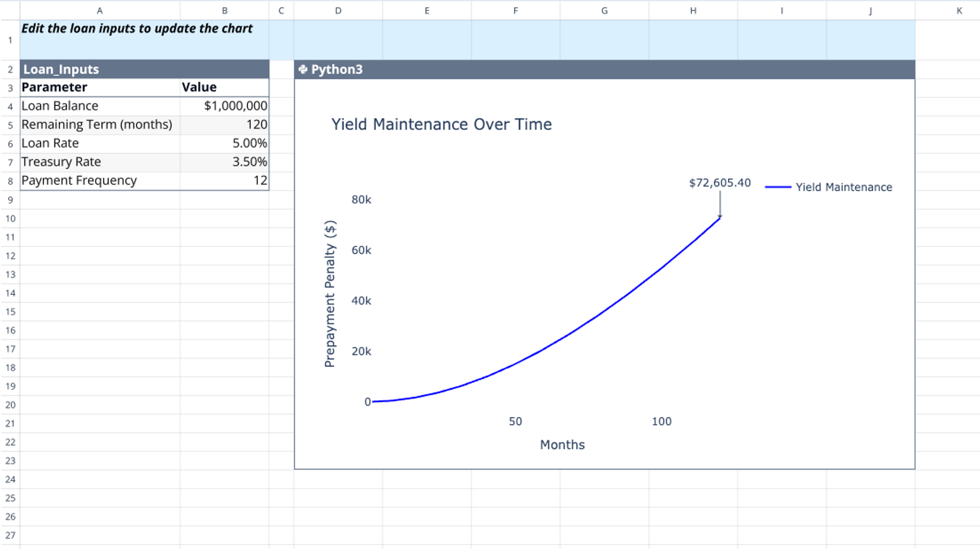Click the Payment Frequency value 12
The height and width of the screenshot is (549, 980).
[x=224, y=180]
